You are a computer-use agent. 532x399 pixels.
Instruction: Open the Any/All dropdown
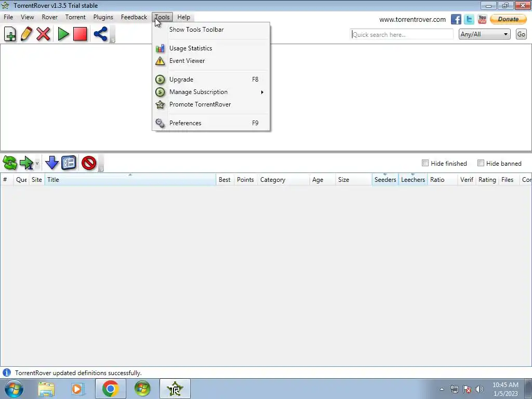click(x=484, y=34)
